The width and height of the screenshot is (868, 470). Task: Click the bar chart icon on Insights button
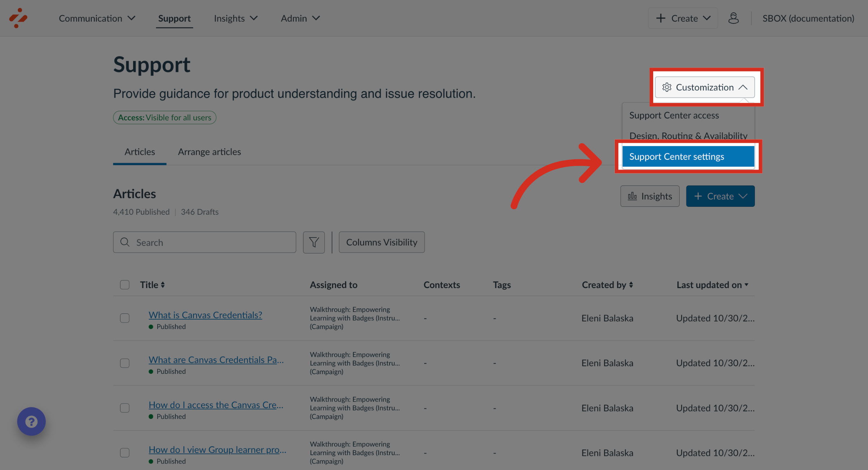632,196
